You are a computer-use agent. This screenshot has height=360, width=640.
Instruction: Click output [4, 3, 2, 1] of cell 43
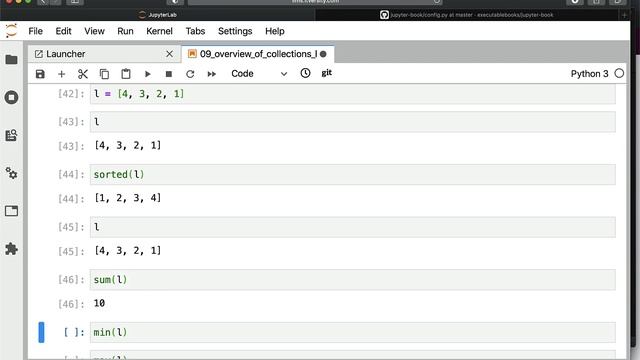click(128, 145)
